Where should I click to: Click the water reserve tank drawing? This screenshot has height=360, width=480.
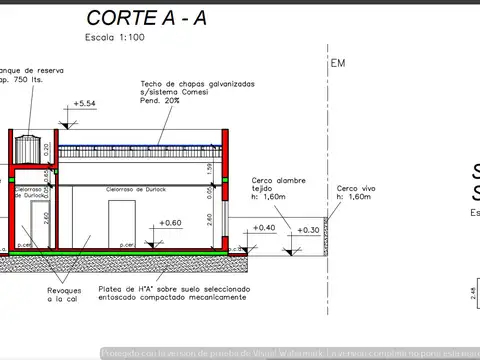28,149
